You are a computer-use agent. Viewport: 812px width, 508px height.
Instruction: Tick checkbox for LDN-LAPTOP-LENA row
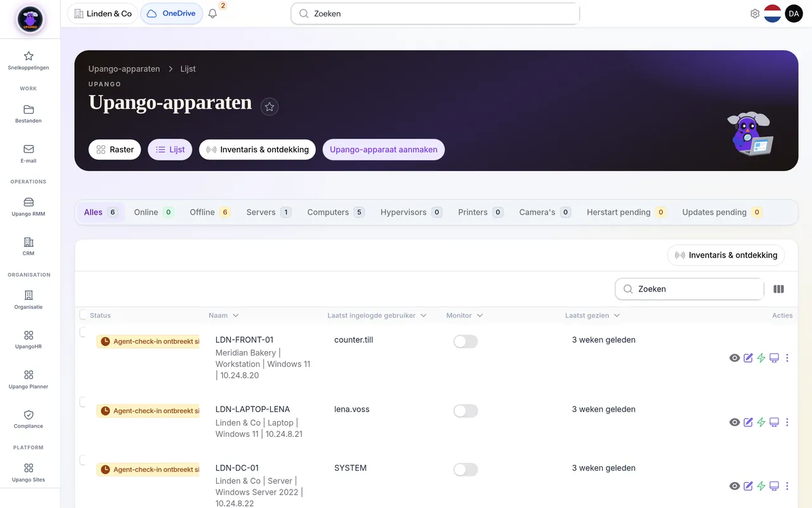coord(83,402)
